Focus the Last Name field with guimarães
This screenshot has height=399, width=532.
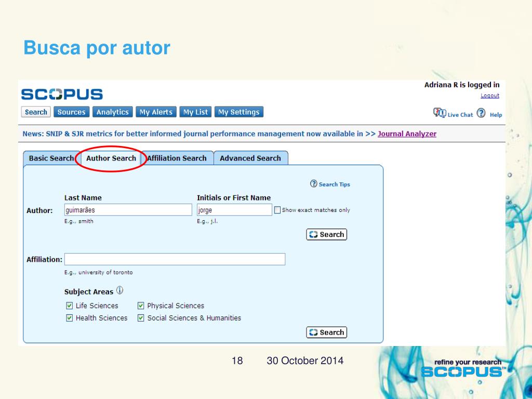coord(128,210)
